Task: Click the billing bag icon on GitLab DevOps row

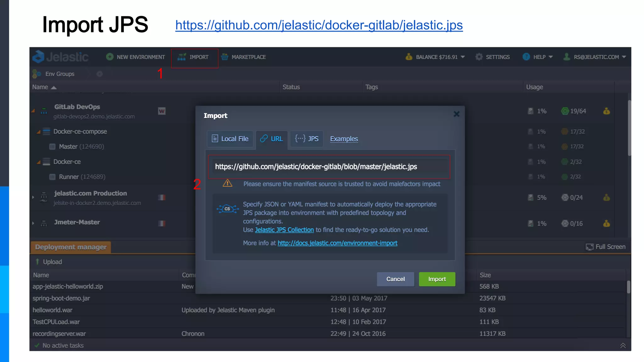Action: pyautogui.click(x=607, y=111)
